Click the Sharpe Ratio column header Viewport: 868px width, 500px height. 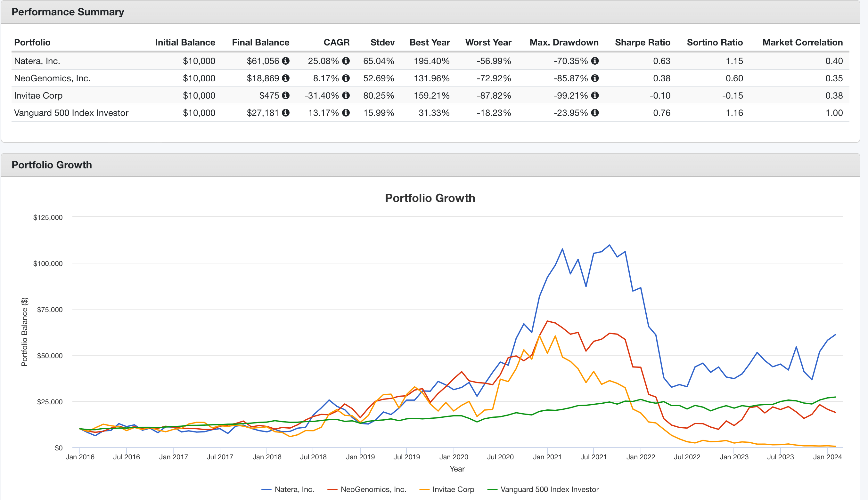[642, 42]
